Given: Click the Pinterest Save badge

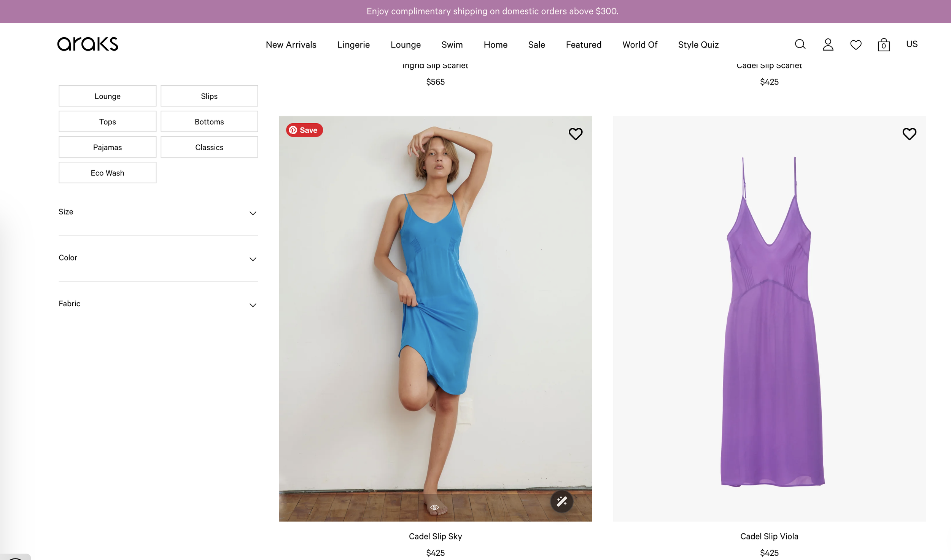Looking at the screenshot, I should 304,130.
